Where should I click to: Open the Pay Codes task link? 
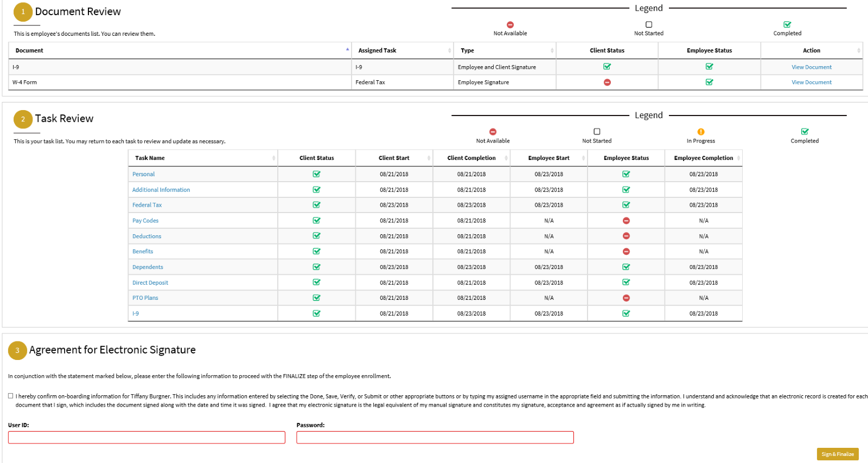(x=145, y=221)
